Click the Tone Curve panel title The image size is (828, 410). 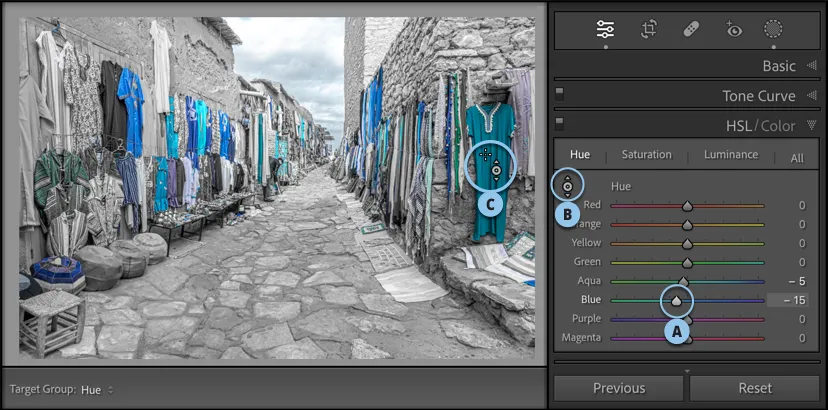coord(759,96)
